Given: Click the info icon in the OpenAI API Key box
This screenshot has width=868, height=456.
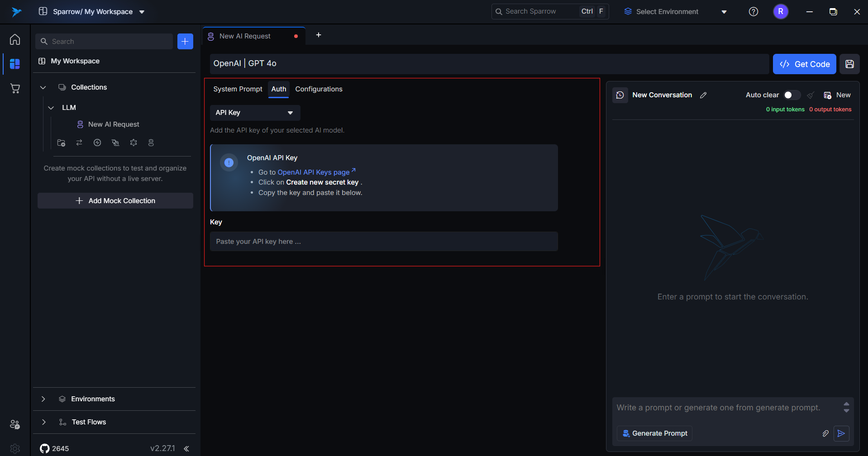Looking at the screenshot, I should (229, 162).
